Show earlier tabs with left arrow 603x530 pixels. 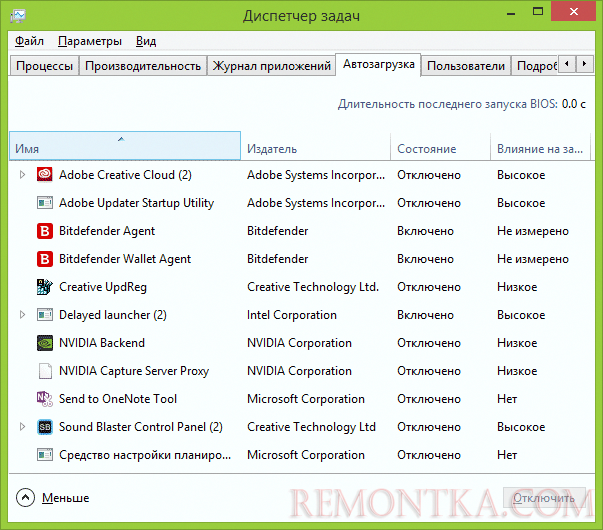(x=567, y=64)
